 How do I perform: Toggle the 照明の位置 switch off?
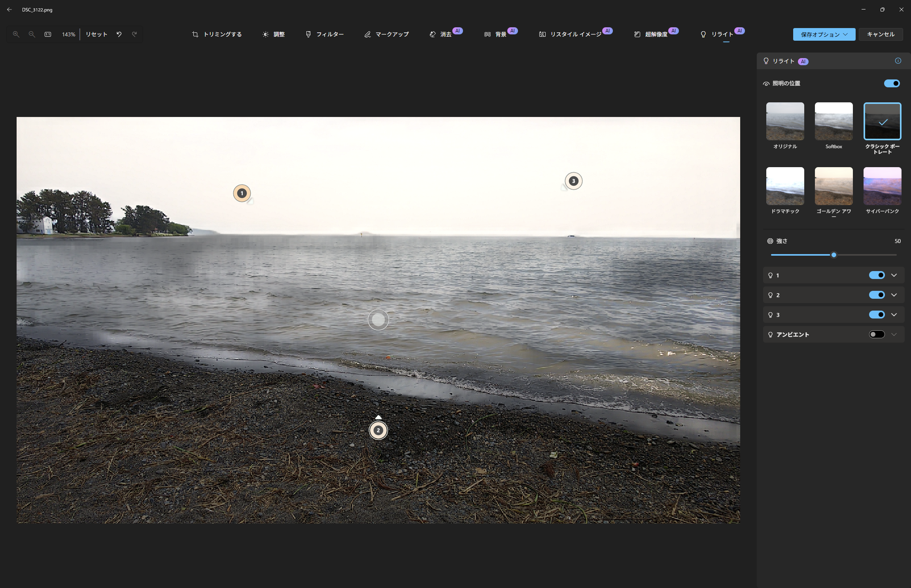(x=892, y=83)
